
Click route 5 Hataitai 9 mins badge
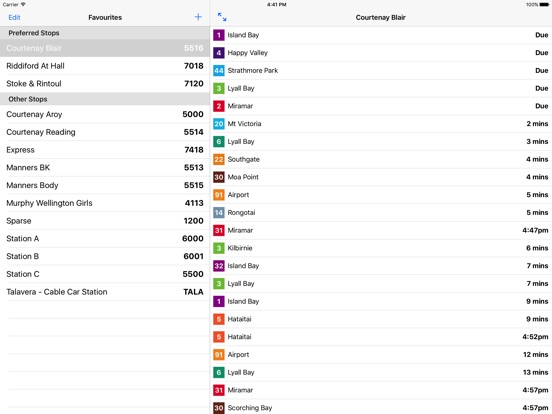pos(219,319)
